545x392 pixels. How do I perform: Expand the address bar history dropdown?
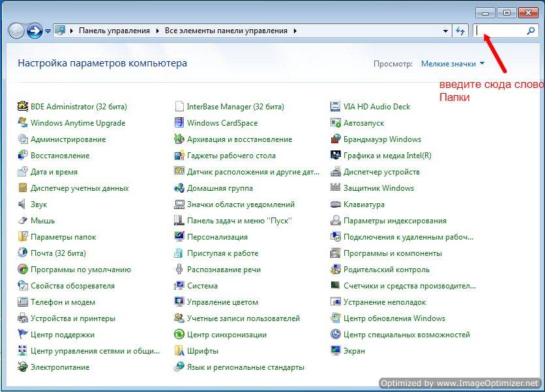point(445,31)
